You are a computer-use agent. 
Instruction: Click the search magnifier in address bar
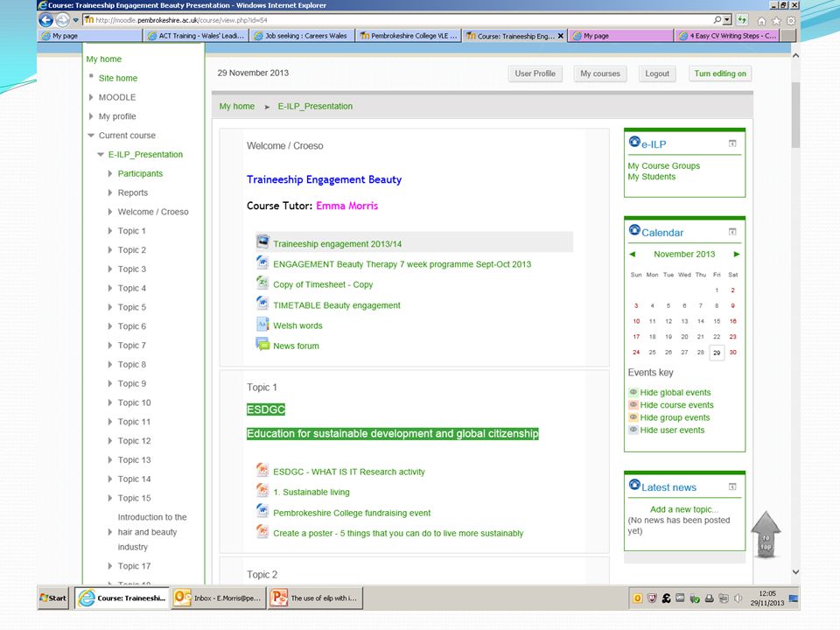coord(717,20)
